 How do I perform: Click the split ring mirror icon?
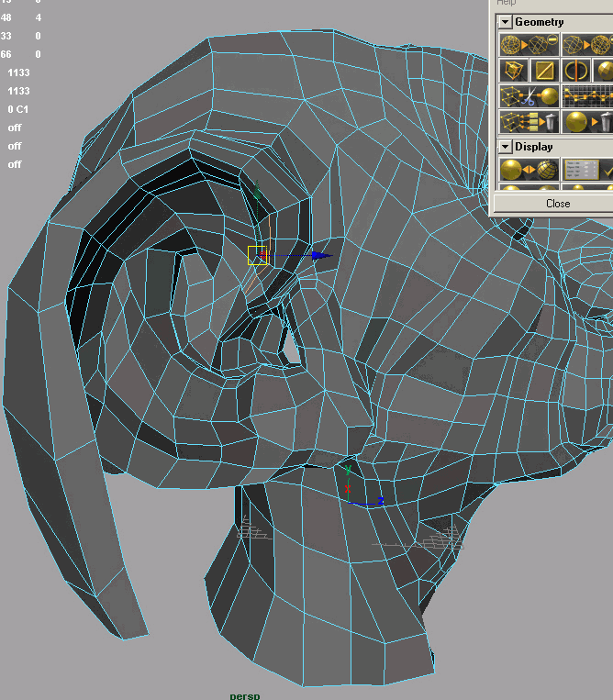pos(576,71)
